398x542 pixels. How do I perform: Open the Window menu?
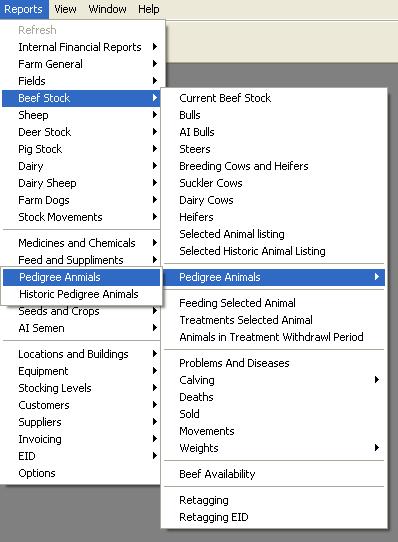pos(107,9)
